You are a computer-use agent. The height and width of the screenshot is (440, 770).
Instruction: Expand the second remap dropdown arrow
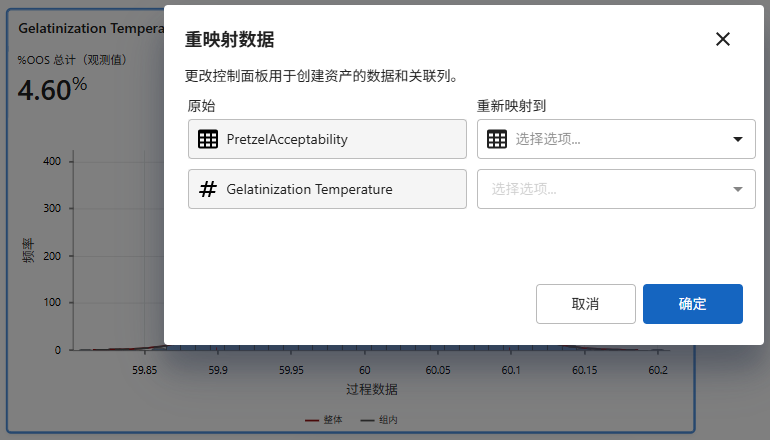pyautogui.click(x=738, y=189)
